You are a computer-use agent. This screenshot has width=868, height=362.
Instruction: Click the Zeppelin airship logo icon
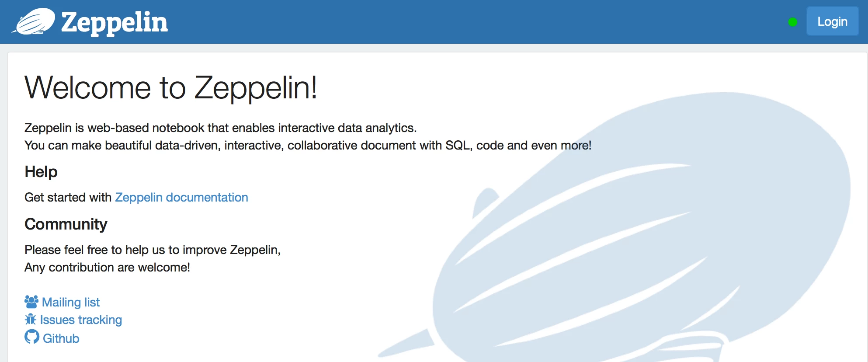click(34, 21)
